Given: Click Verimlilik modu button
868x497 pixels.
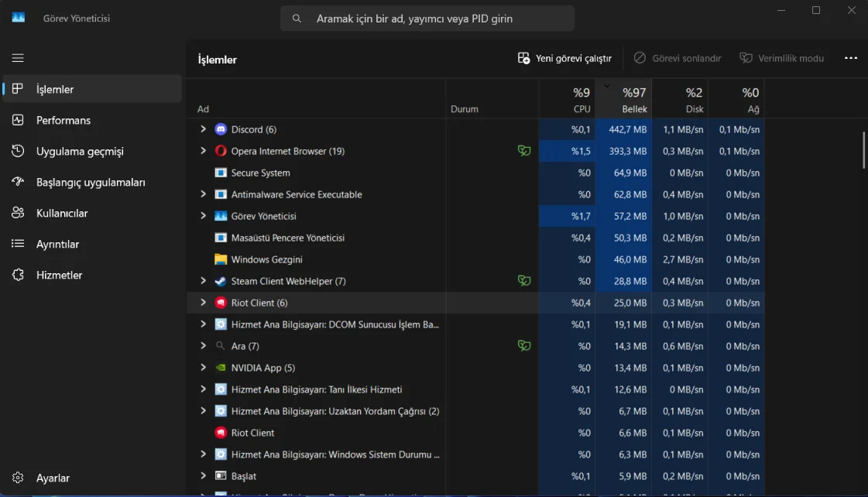Looking at the screenshot, I should [x=781, y=58].
